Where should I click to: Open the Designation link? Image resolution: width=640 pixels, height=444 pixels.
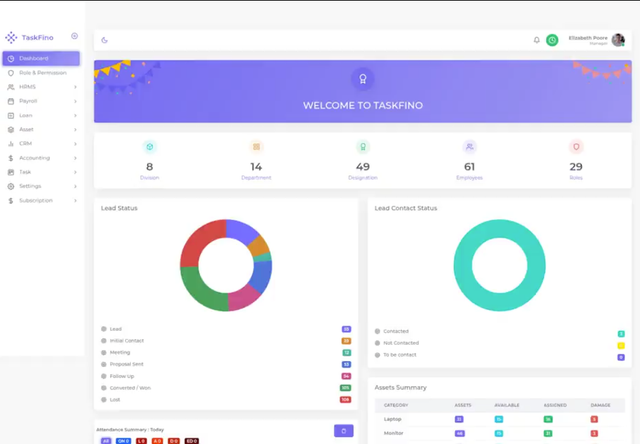click(362, 178)
